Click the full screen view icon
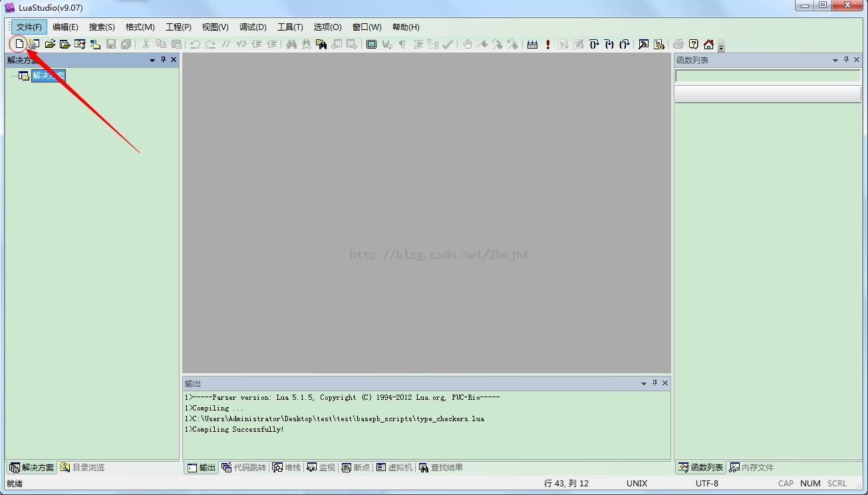The height and width of the screenshot is (495, 868). [x=371, y=44]
